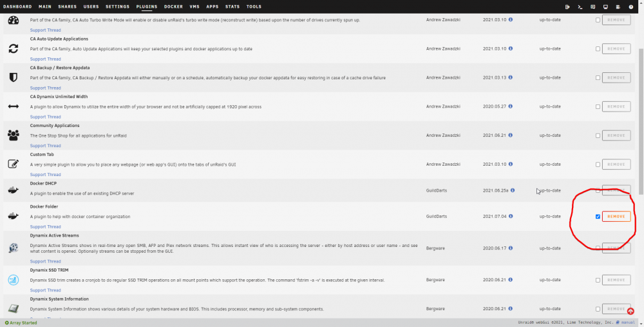644x327 pixels.
Task: Switch to the Main tab
Action: [x=45, y=6]
